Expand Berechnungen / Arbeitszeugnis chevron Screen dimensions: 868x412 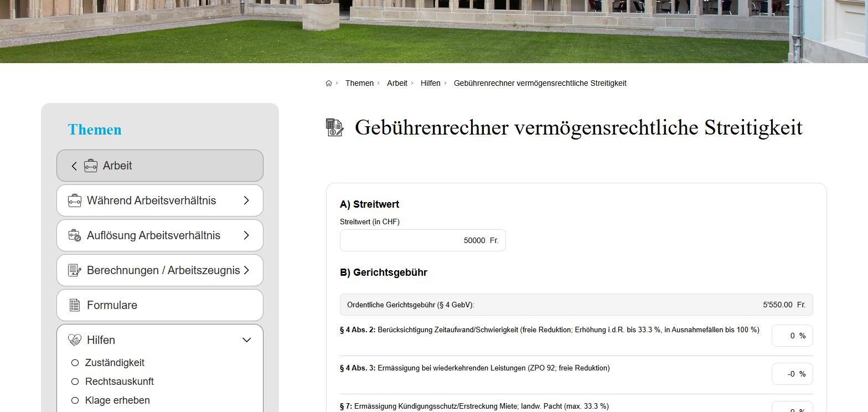(246, 270)
